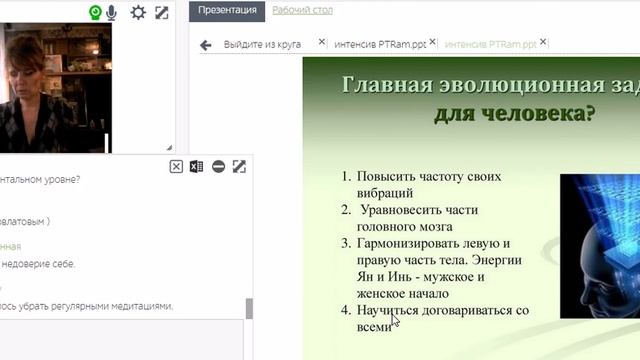The image size is (640, 360).
Task: Click the video panel resize corner handle
Action: tap(169, 148)
